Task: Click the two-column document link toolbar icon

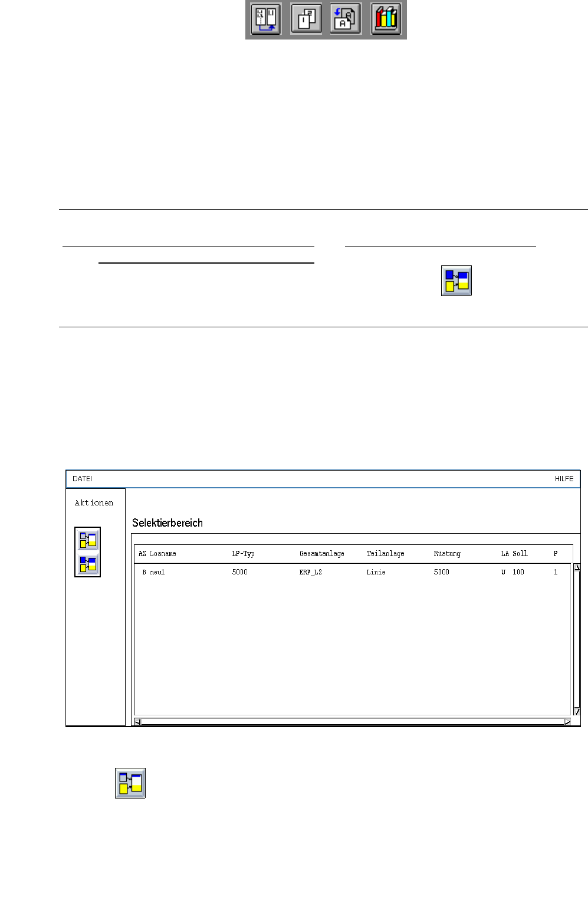Action: 266,19
